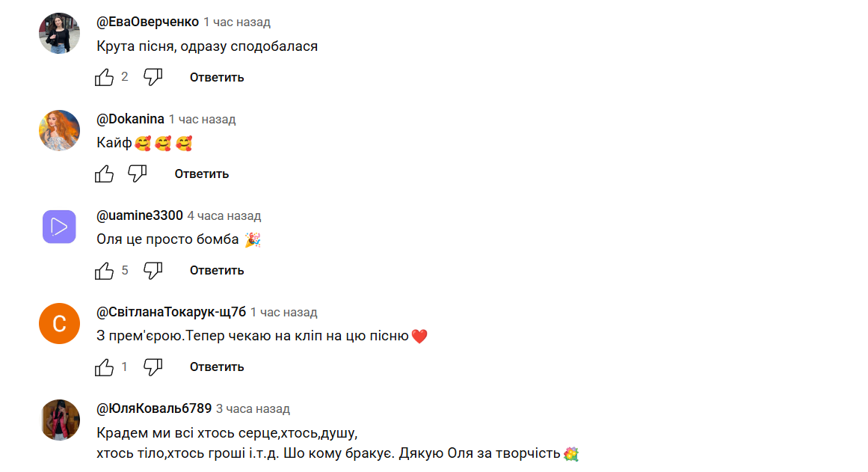This screenshot has width=868, height=472.
Task: Reply to the comment by @uamine3300
Action: [217, 270]
